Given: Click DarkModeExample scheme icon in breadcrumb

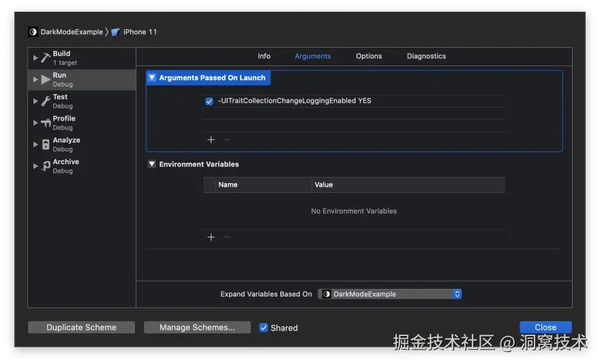Looking at the screenshot, I should (33, 32).
